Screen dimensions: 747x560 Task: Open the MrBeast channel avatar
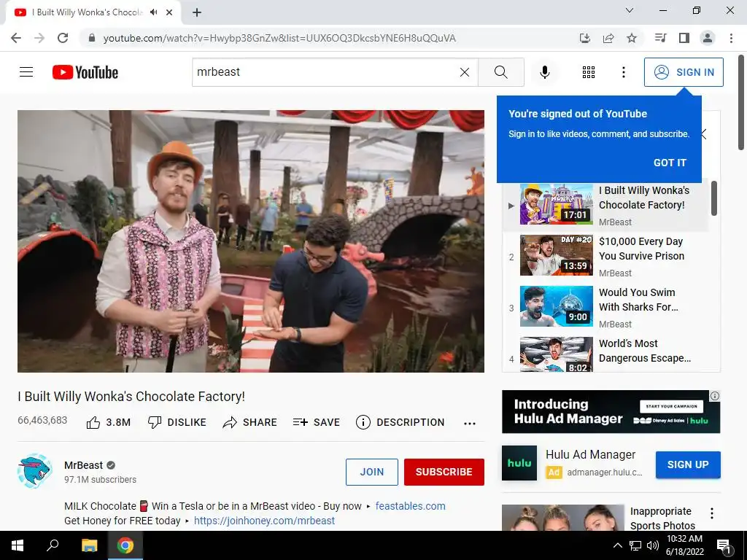pos(35,471)
